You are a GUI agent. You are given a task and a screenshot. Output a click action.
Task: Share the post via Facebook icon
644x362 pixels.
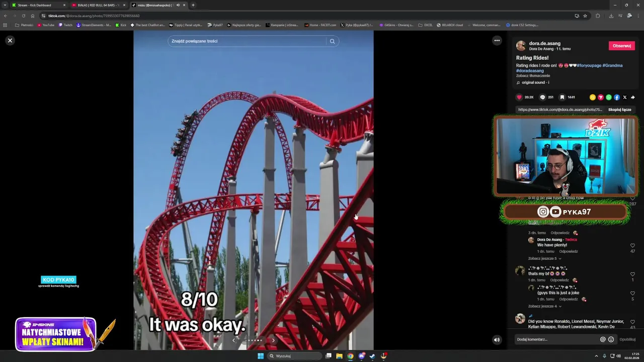tap(617, 97)
